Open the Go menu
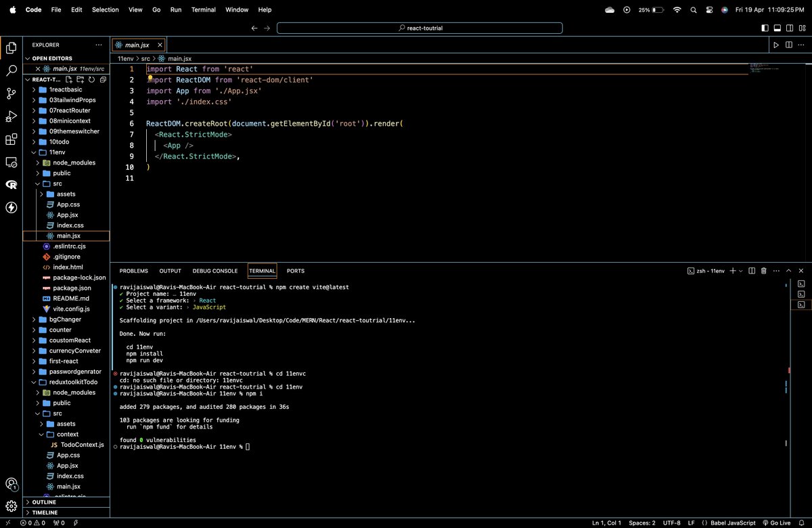Viewport: 812px width, 528px height. (156, 9)
